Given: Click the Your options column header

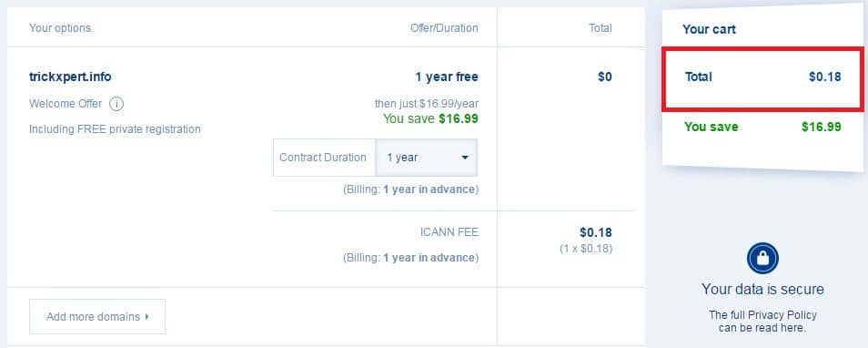Looking at the screenshot, I should [60, 27].
